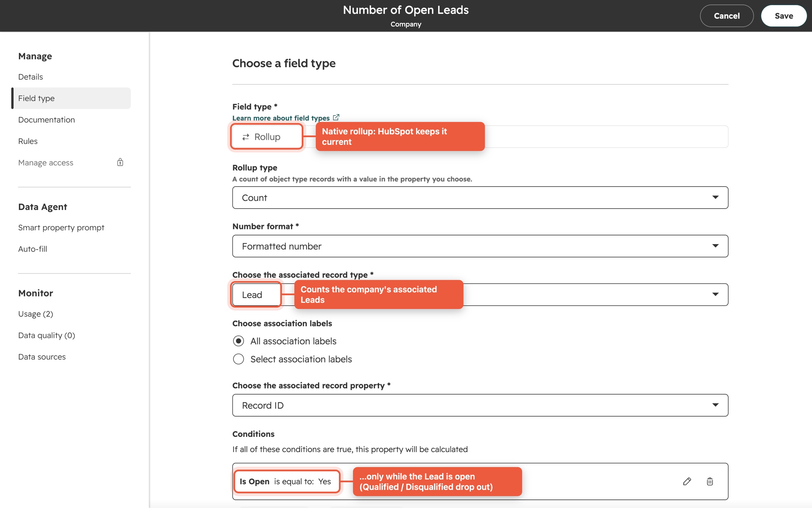Click the lock icon beside Manage access
This screenshot has width=812, height=508.
pyautogui.click(x=120, y=162)
